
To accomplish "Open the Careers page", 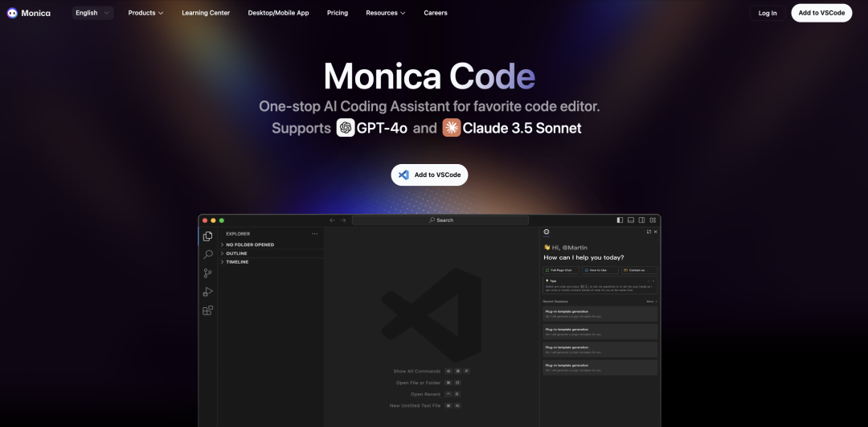I will pyautogui.click(x=436, y=13).
